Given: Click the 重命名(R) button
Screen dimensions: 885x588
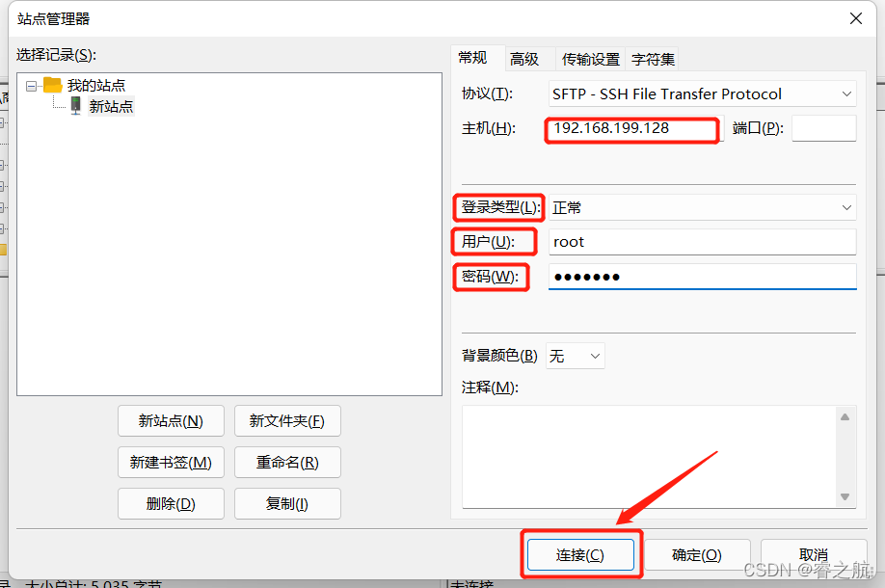Looking at the screenshot, I should point(287,463).
